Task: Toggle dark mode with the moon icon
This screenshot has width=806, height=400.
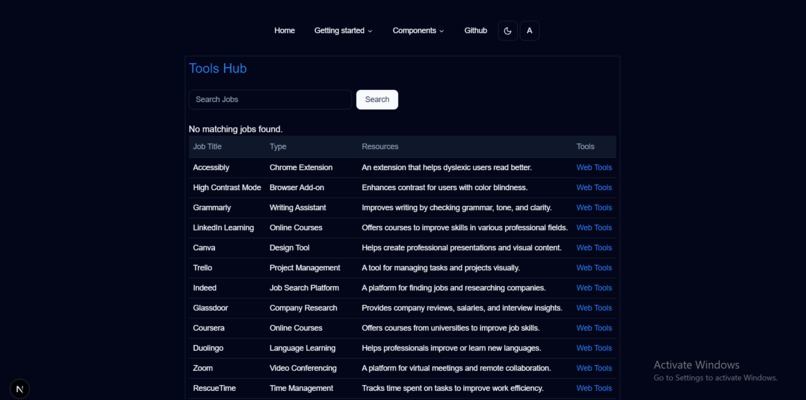Action: click(x=507, y=31)
